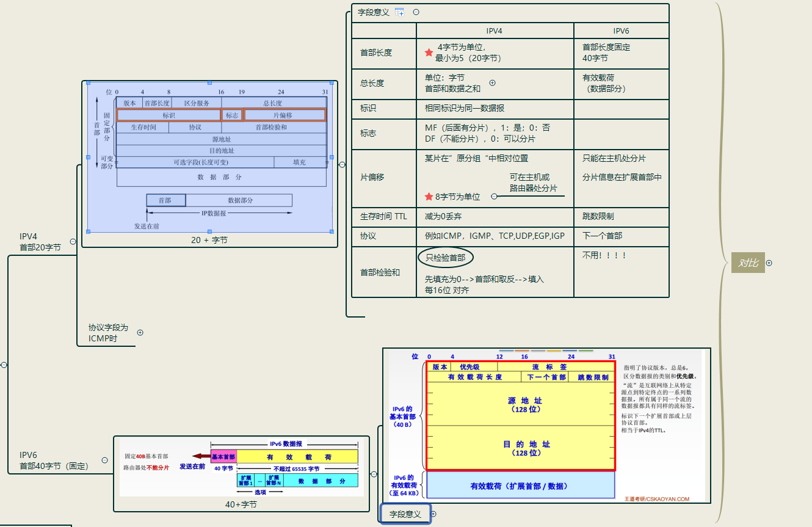Select the 20 + 字节 caption

point(209,240)
